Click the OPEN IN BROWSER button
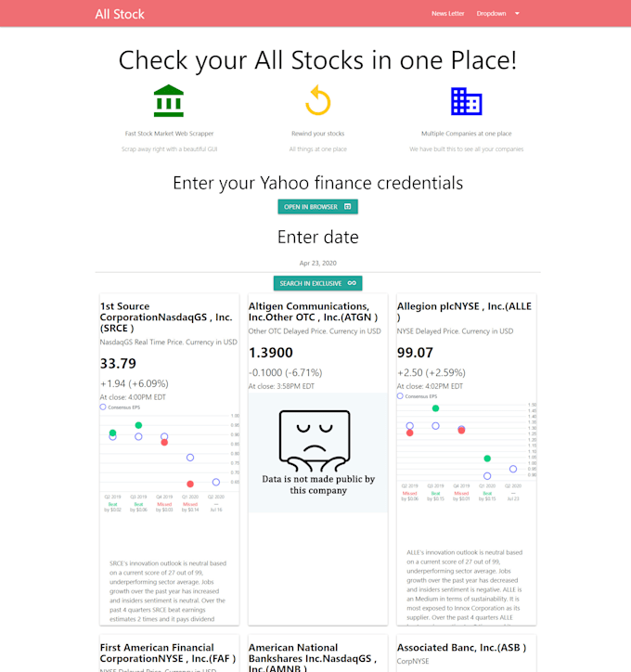This screenshot has height=672, width=631. [x=318, y=207]
